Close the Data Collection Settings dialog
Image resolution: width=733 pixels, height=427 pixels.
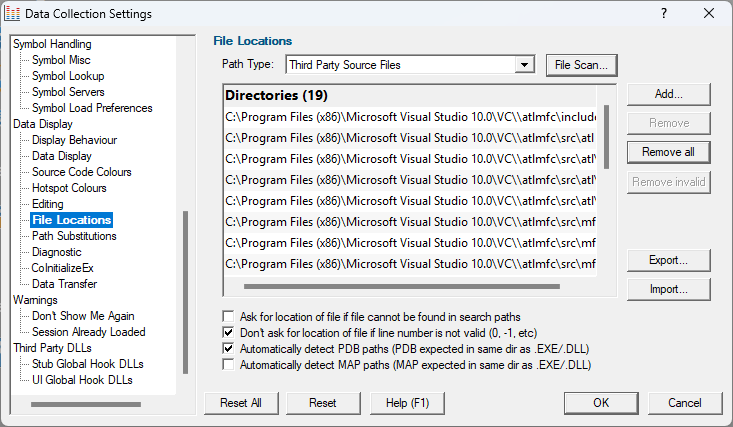pyautogui.click(x=709, y=13)
